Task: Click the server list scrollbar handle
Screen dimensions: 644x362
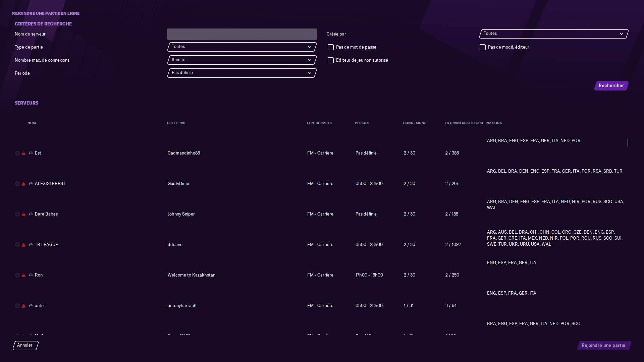Action: [x=627, y=142]
